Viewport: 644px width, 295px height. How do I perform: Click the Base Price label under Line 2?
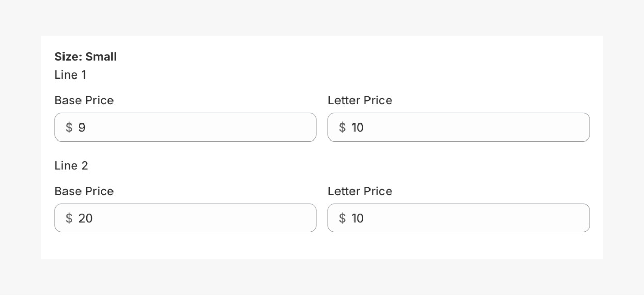click(84, 191)
